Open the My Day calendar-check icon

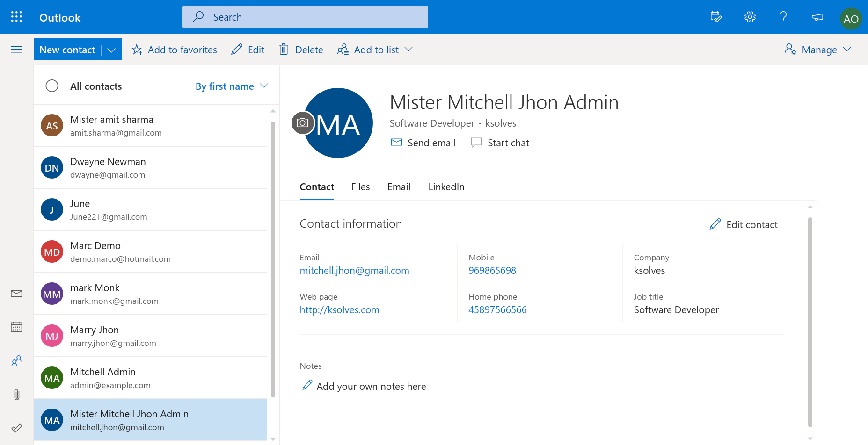716,17
